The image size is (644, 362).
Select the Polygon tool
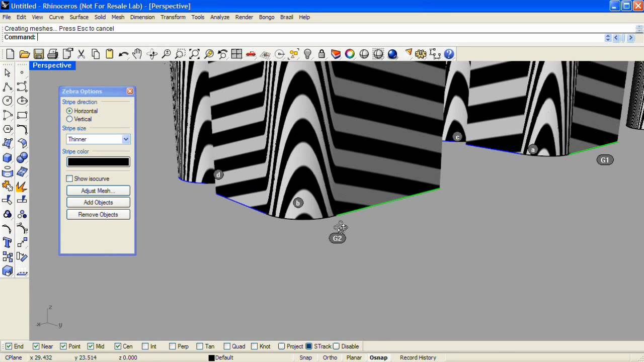pos(8,129)
